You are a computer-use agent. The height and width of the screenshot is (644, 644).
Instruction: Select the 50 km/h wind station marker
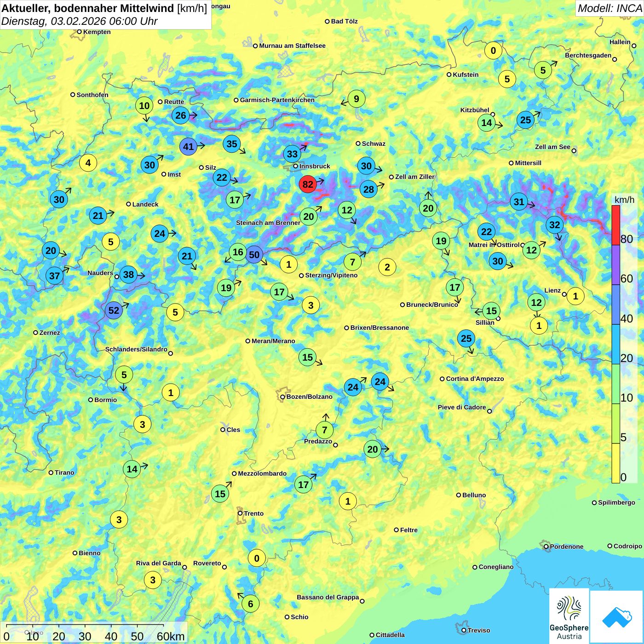254,254
